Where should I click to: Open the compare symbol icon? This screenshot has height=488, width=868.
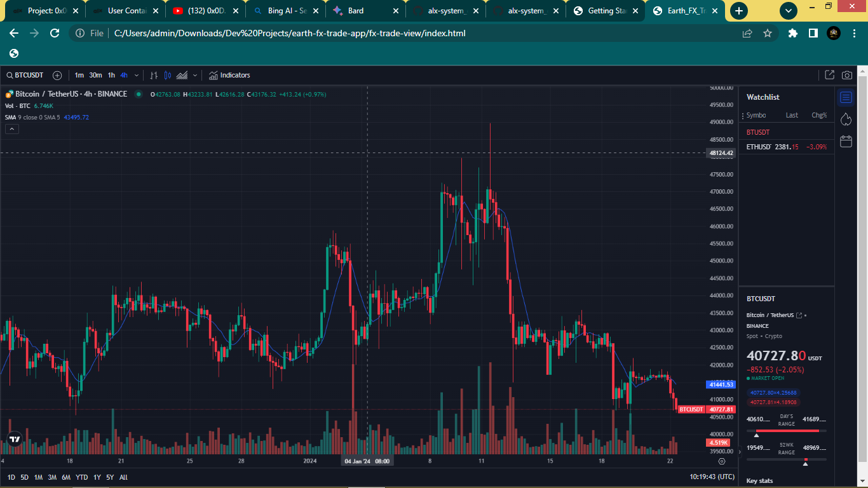click(x=57, y=75)
